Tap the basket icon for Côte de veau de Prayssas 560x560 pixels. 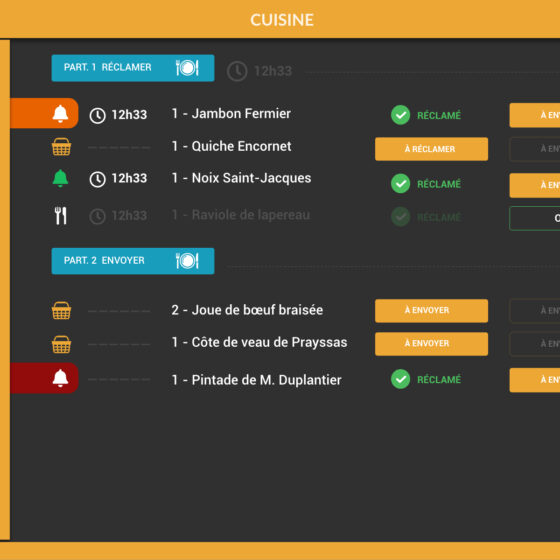[61, 344]
